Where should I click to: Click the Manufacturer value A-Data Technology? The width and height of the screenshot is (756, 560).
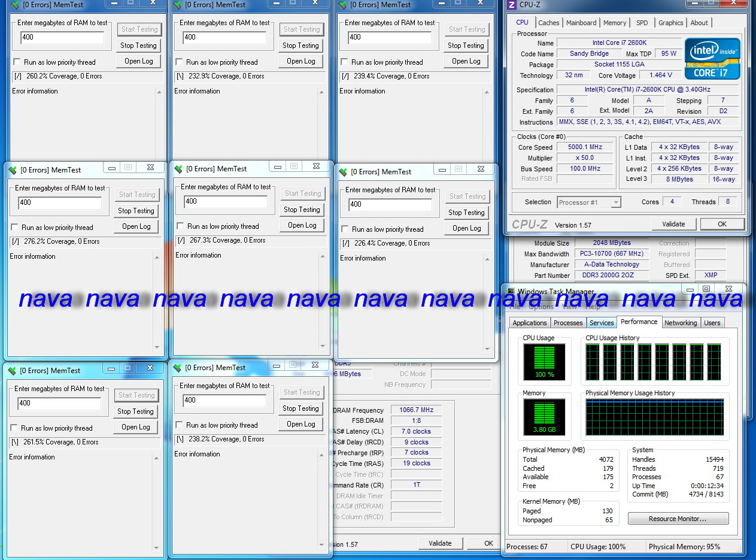[x=611, y=265]
